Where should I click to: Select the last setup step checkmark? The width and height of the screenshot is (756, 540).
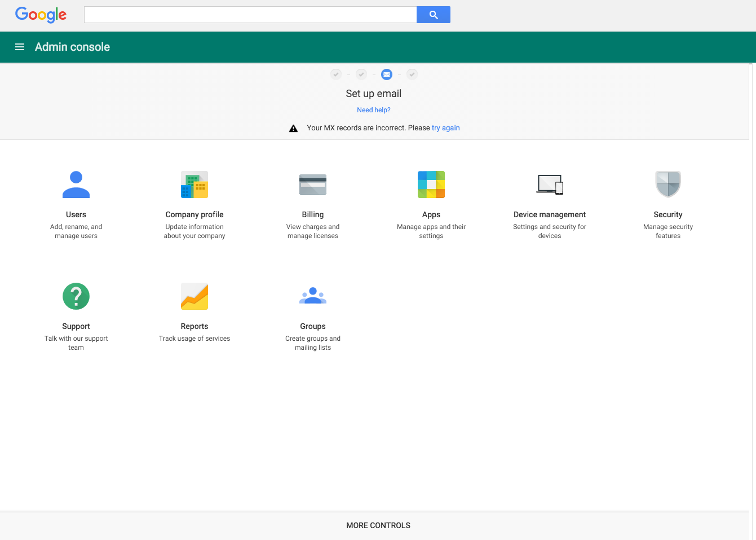pos(412,74)
